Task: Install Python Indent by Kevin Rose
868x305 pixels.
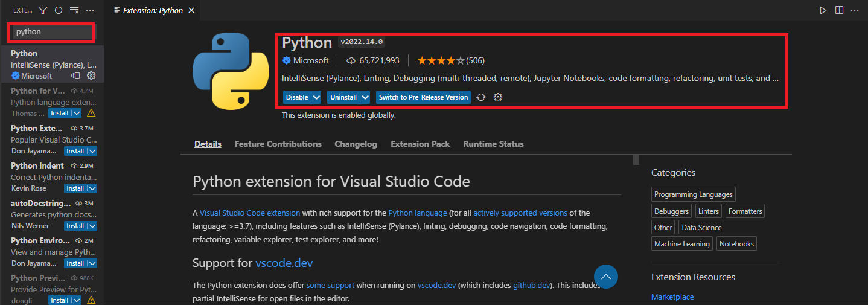Action: click(x=75, y=188)
